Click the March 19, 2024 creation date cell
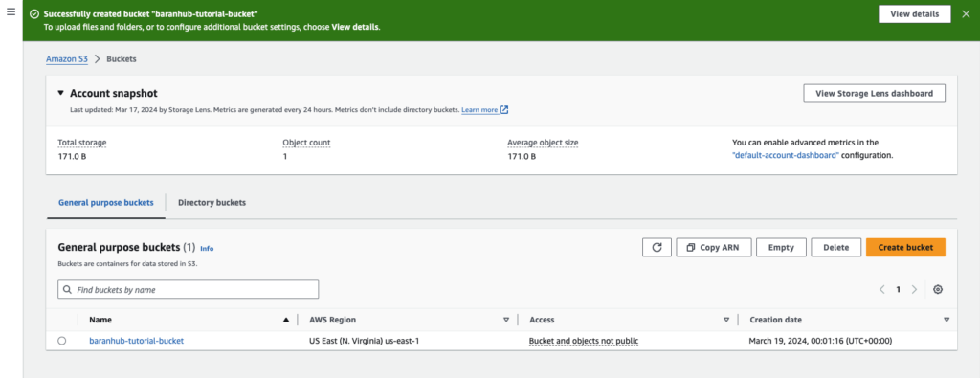This screenshot has width=980, height=378. [x=820, y=341]
